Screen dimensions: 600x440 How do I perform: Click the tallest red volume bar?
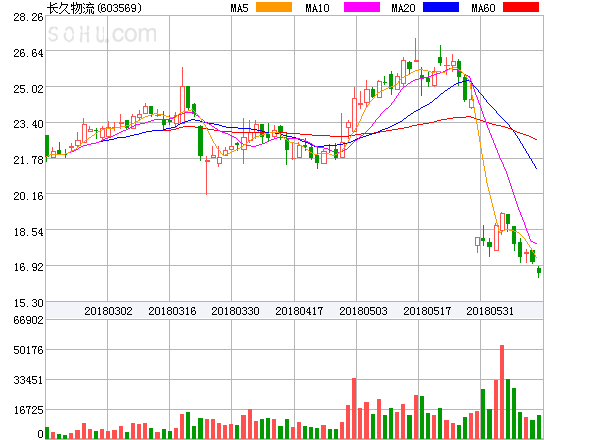pos(502,392)
